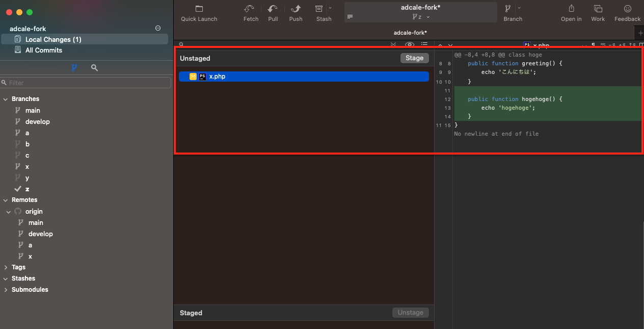644x329 pixels.
Task: Toggle the eye icon above the Unstaged panel
Action: [x=409, y=45]
